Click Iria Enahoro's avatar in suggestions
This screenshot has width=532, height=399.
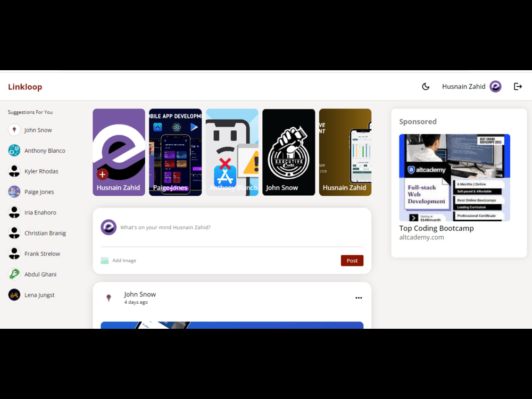pos(14,212)
